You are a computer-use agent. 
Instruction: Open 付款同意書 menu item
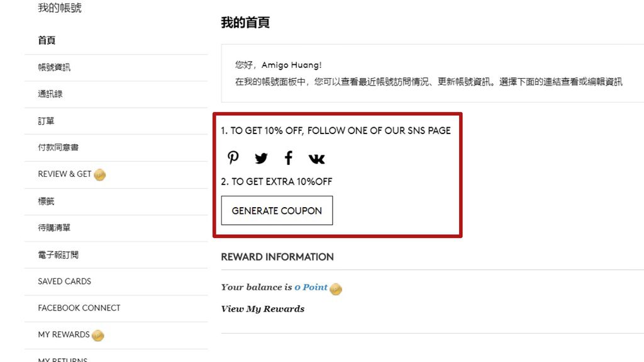click(x=58, y=147)
